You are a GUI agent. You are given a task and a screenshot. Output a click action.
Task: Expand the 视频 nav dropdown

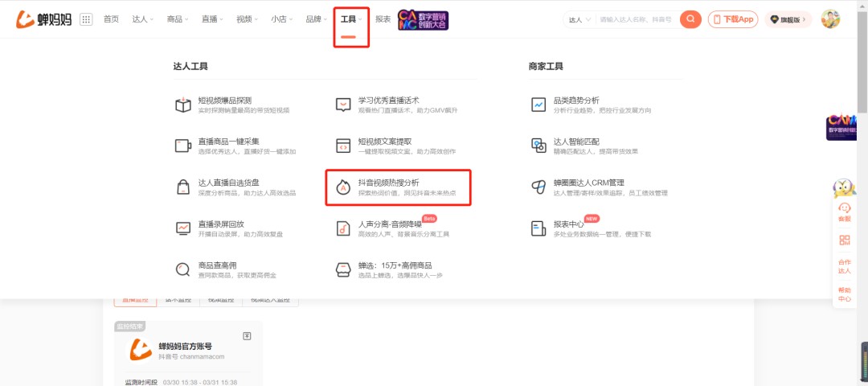click(248, 19)
